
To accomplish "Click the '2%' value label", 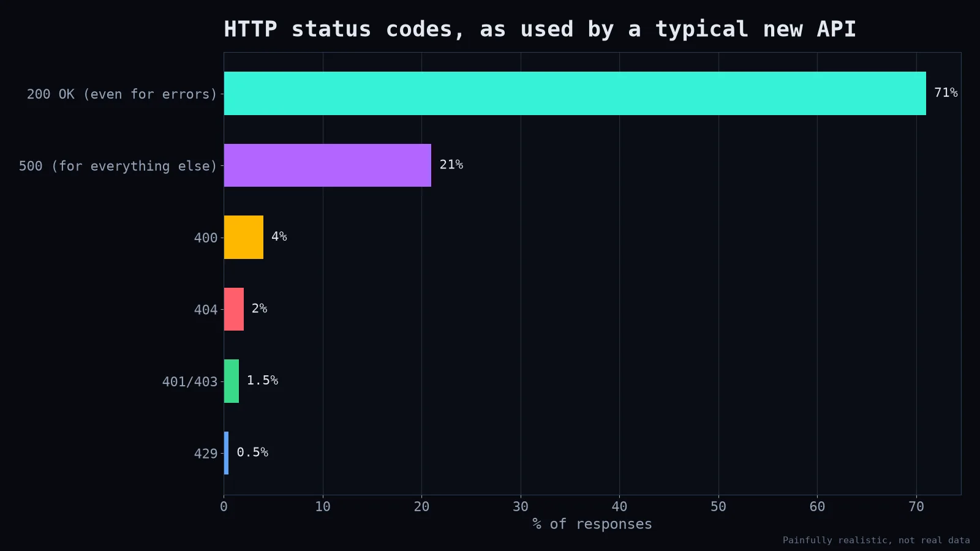I will coord(260,309).
